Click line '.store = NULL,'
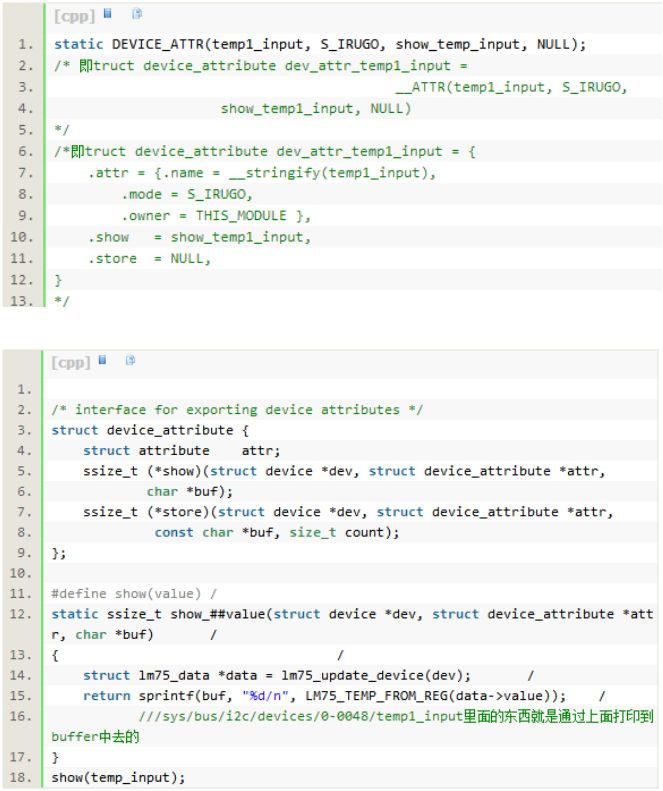Image resolution: width=663 pixels, height=791 pixels. pos(149,259)
